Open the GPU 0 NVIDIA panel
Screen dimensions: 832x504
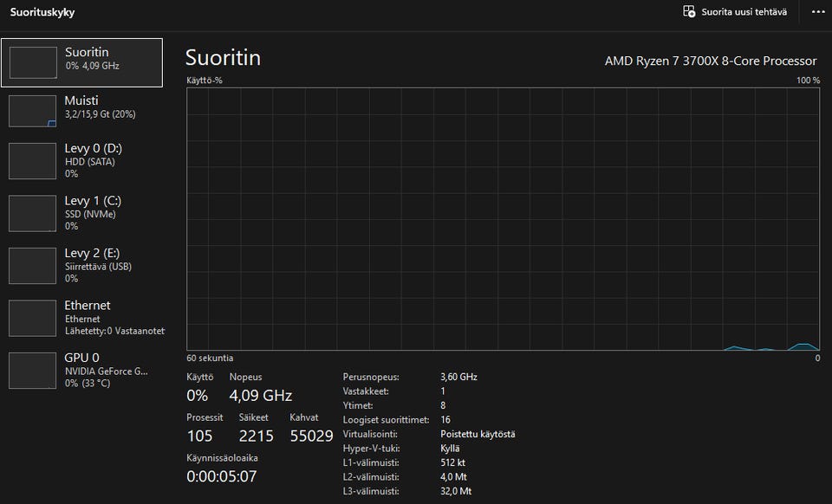[81, 371]
